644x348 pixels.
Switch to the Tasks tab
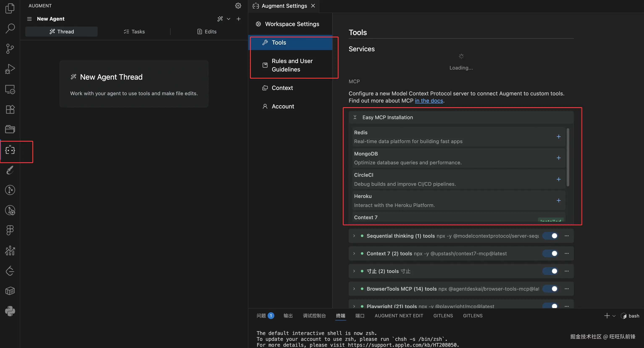(x=134, y=32)
